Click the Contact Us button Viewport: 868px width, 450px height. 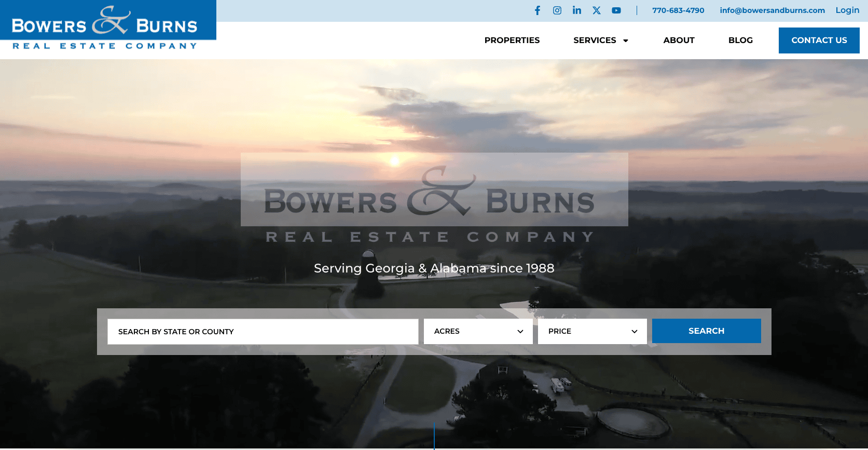click(x=819, y=40)
